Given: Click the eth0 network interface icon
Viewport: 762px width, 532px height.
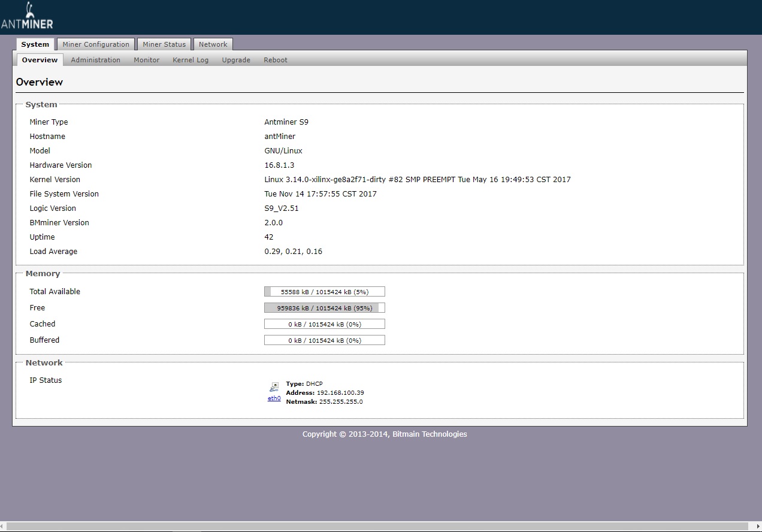Looking at the screenshot, I should tap(274, 387).
